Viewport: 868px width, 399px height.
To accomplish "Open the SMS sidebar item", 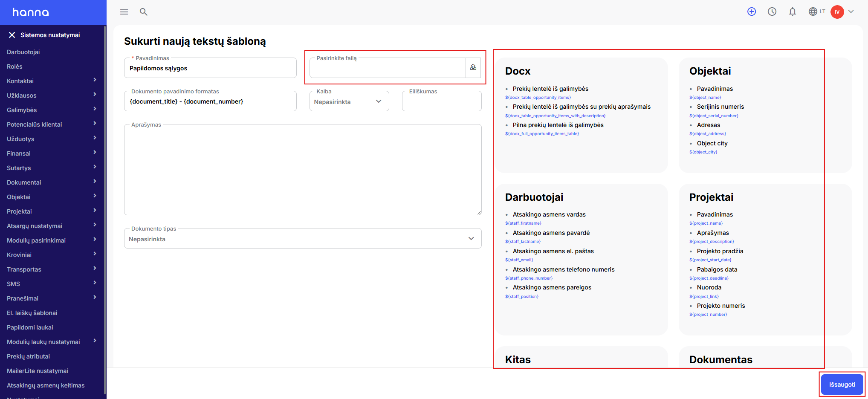I will tap(13, 284).
